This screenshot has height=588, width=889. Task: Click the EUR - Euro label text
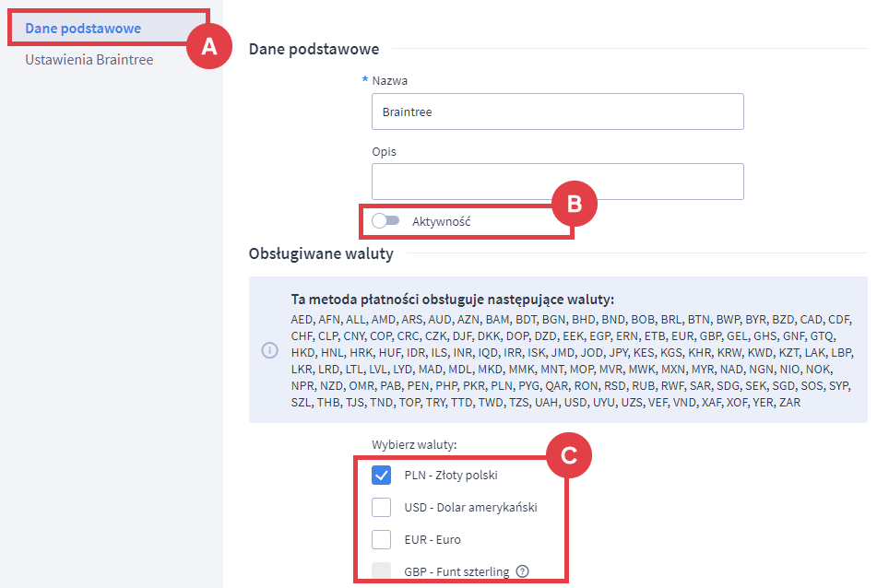(x=432, y=539)
